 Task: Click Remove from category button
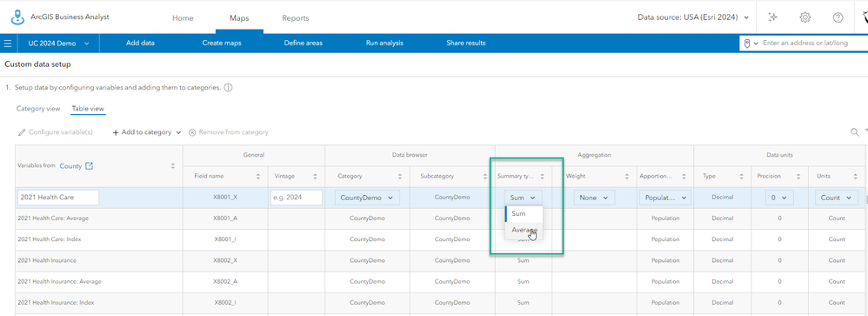pyautogui.click(x=228, y=132)
